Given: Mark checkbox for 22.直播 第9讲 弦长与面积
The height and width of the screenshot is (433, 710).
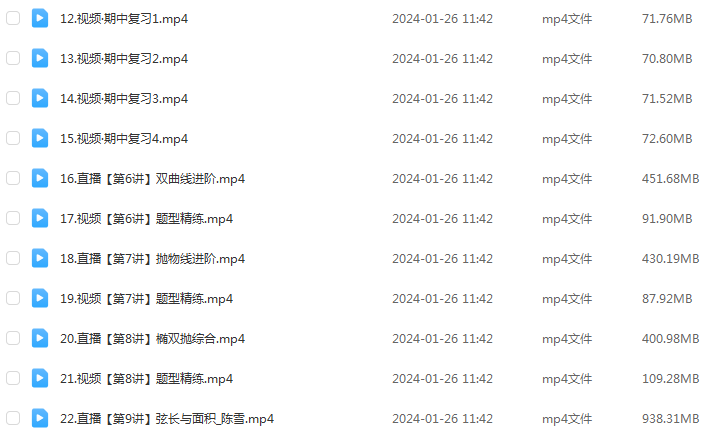Looking at the screenshot, I should click(x=13, y=418).
